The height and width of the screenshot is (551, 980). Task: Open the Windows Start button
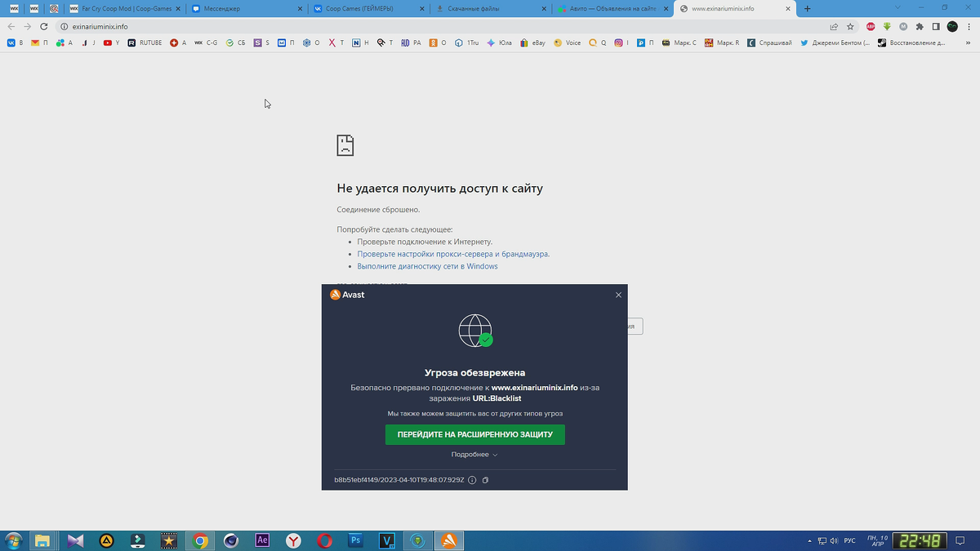pos(14,540)
